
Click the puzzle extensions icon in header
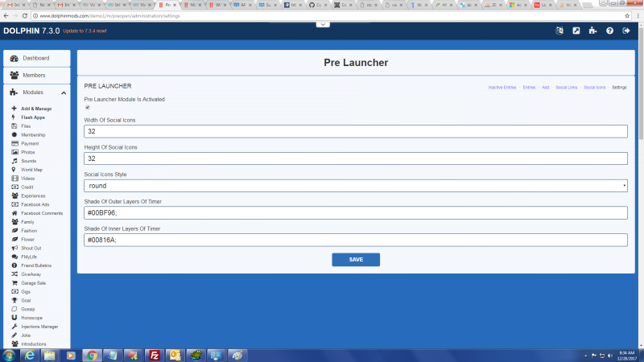click(x=592, y=31)
